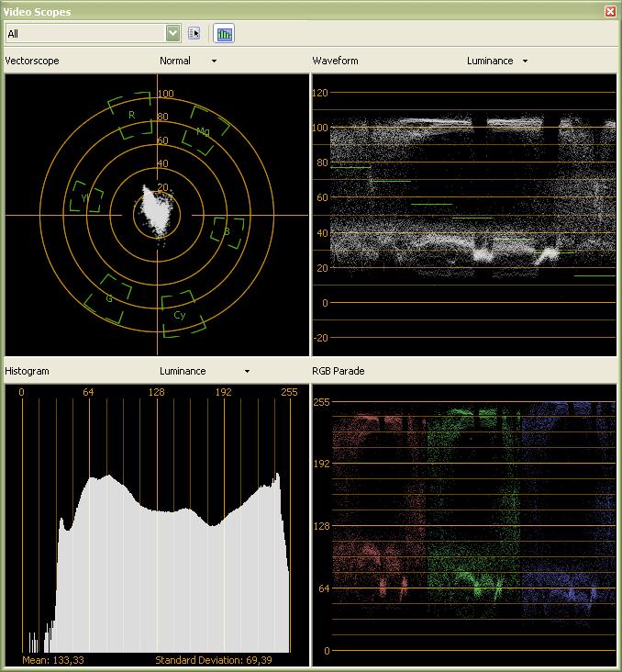
Task: Toggle the Update Scopes While Playing button
Action: click(x=224, y=33)
